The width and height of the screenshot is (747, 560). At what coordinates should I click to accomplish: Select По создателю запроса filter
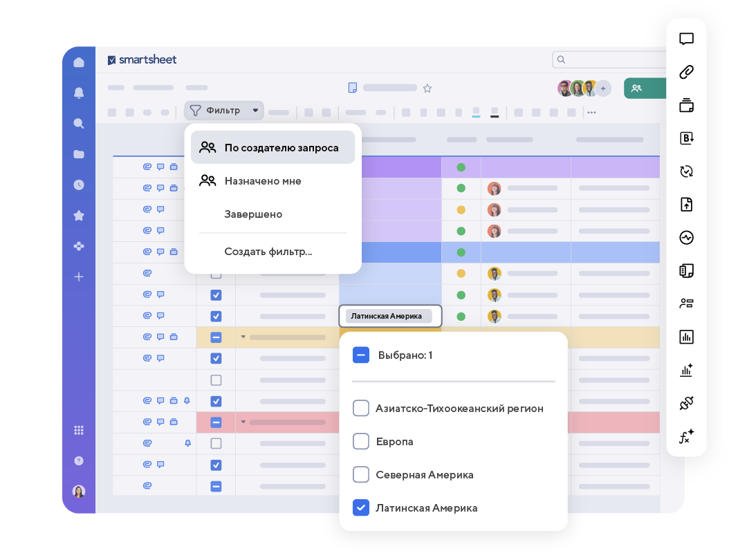pyautogui.click(x=273, y=147)
